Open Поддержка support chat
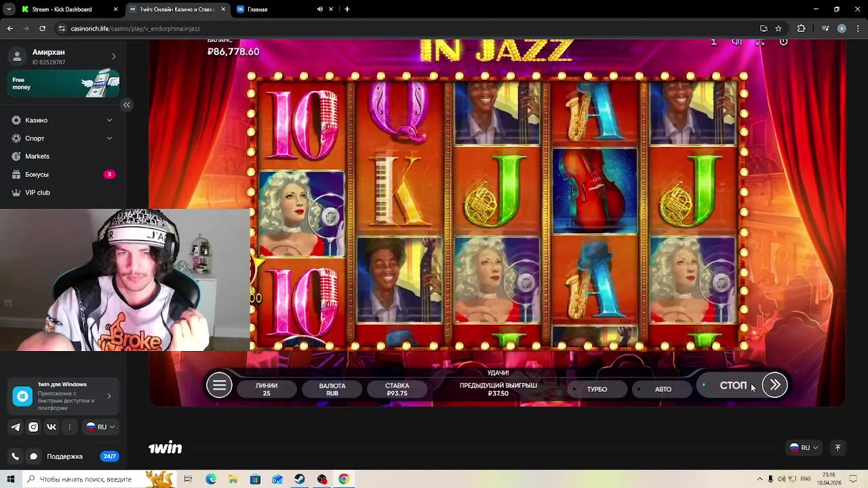This screenshot has width=868, height=488. tap(64, 457)
